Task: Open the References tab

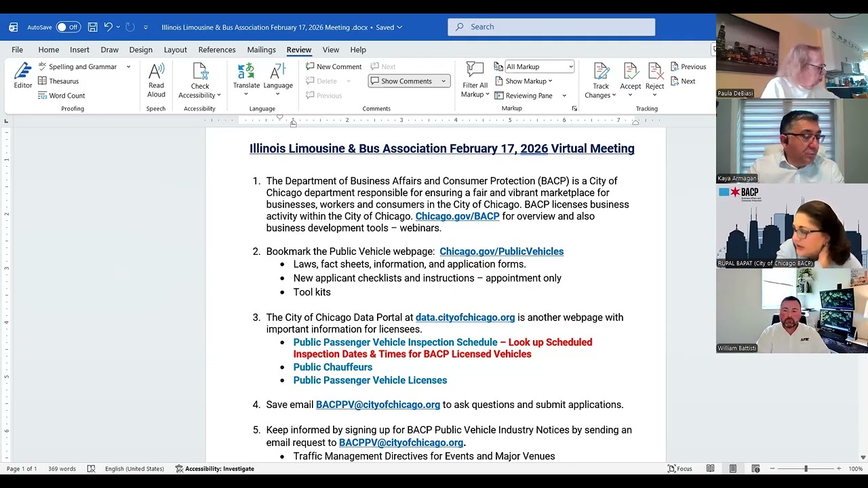Action: click(217, 49)
